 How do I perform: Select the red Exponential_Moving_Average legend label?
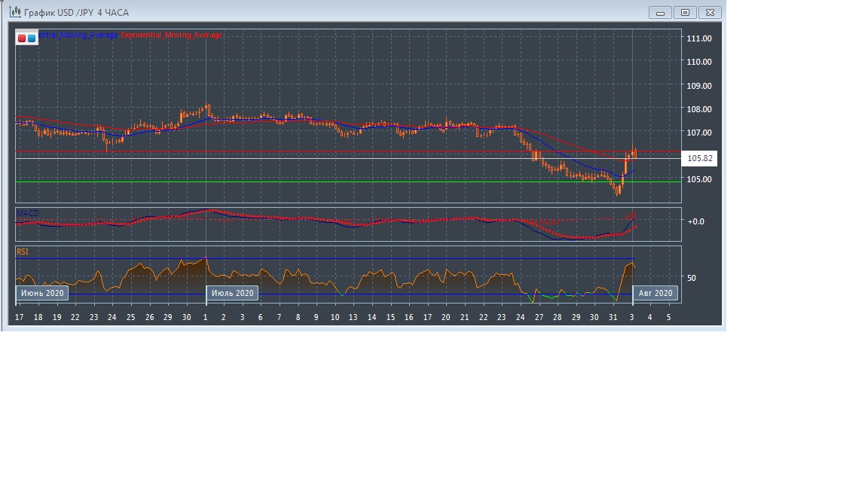pos(172,35)
